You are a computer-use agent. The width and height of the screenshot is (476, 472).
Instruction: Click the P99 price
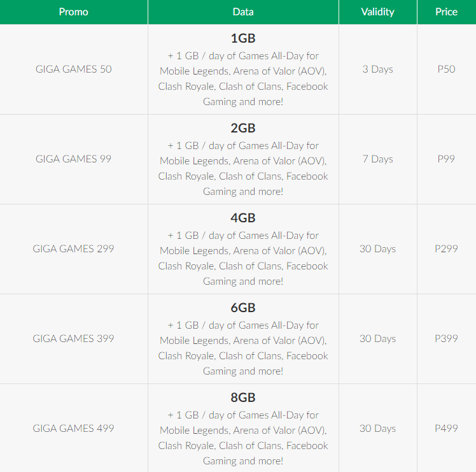(x=446, y=159)
